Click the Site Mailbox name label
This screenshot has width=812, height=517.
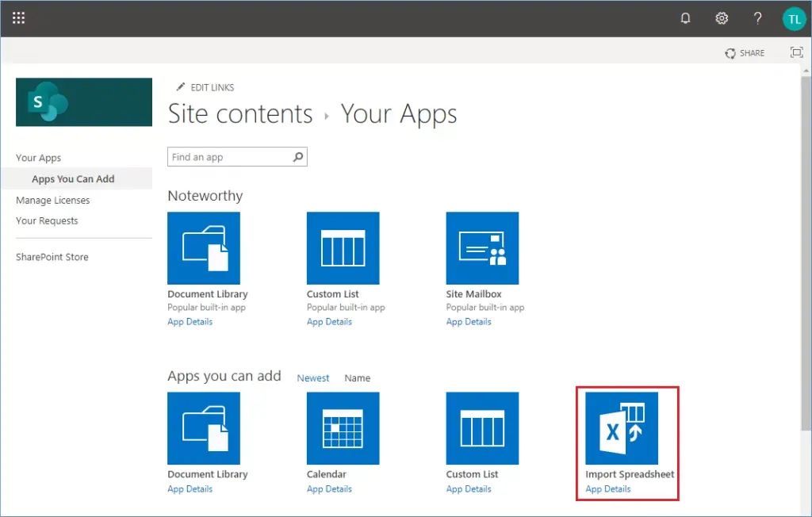coord(474,293)
